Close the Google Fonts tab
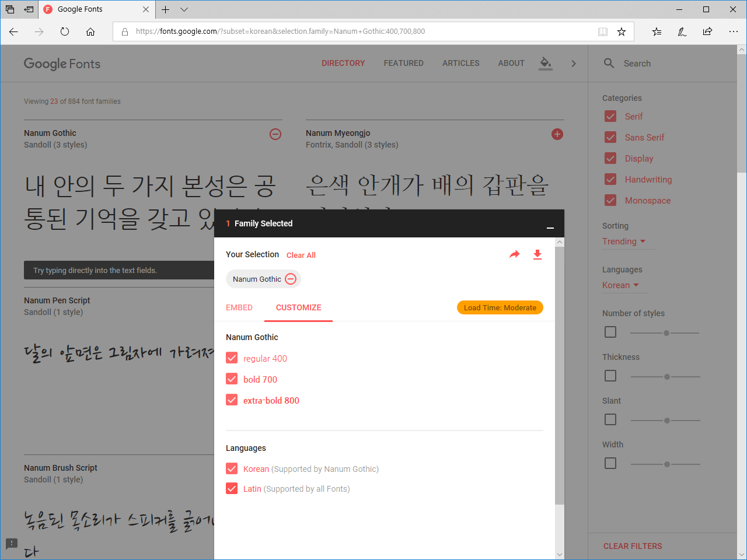The image size is (747, 560). (x=146, y=9)
